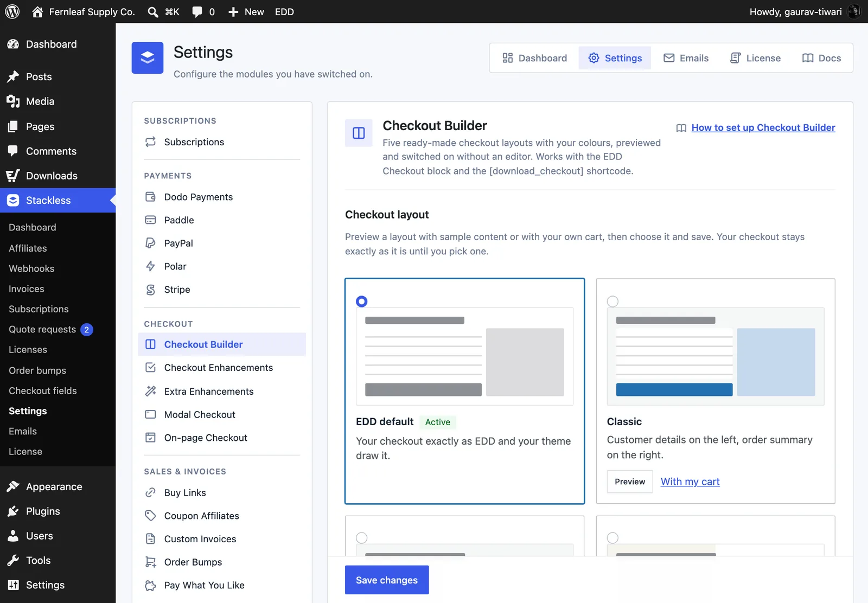The width and height of the screenshot is (868, 603).
Task: Click Save changes button
Action: (387, 580)
